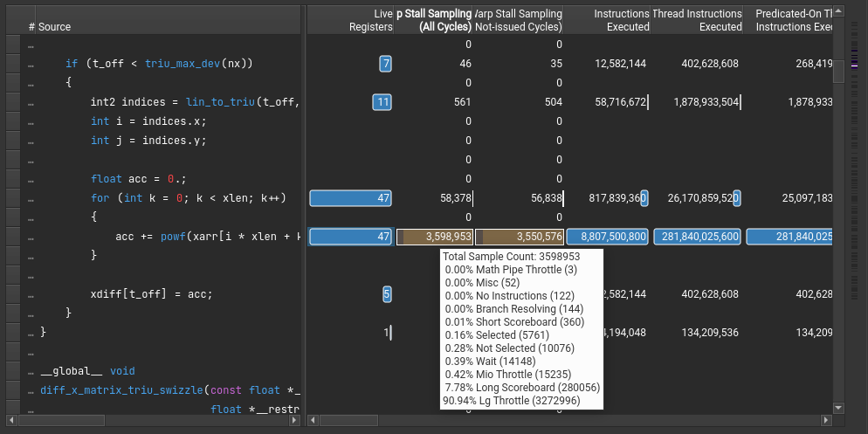Sort by Warp Stall Sampling (All Cycles) column

[x=434, y=20]
